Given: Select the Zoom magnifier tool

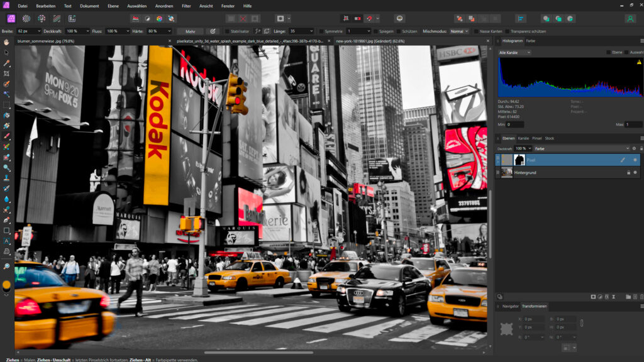Looking at the screenshot, I should pos(6,266).
